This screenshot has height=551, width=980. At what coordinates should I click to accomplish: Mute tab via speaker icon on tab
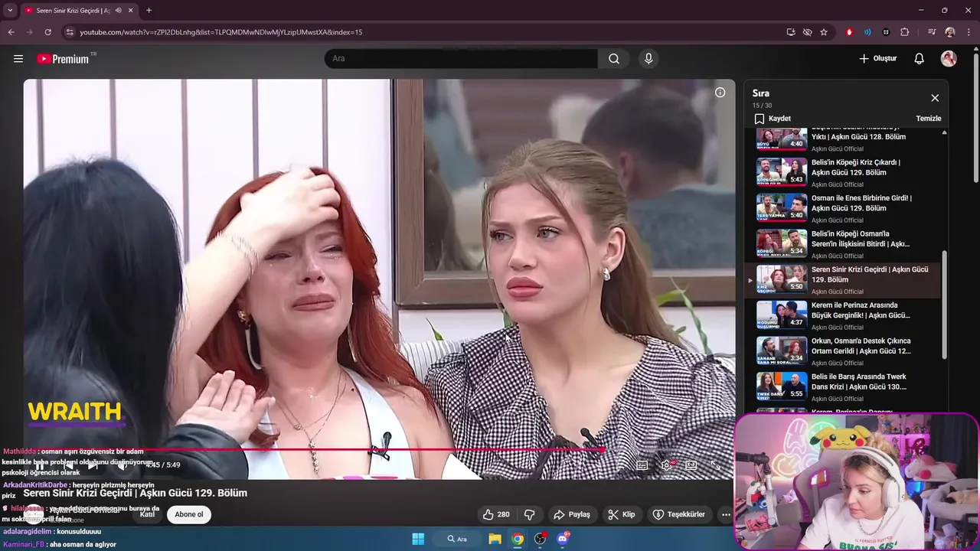coord(118,11)
